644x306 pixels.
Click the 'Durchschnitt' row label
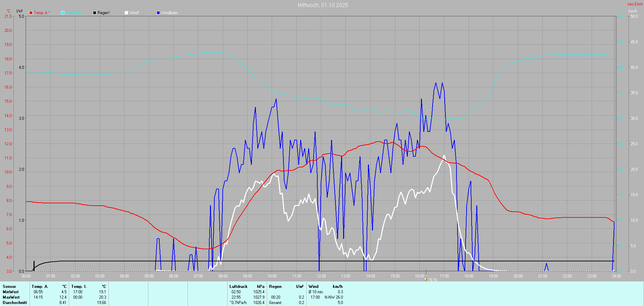coord(15,303)
